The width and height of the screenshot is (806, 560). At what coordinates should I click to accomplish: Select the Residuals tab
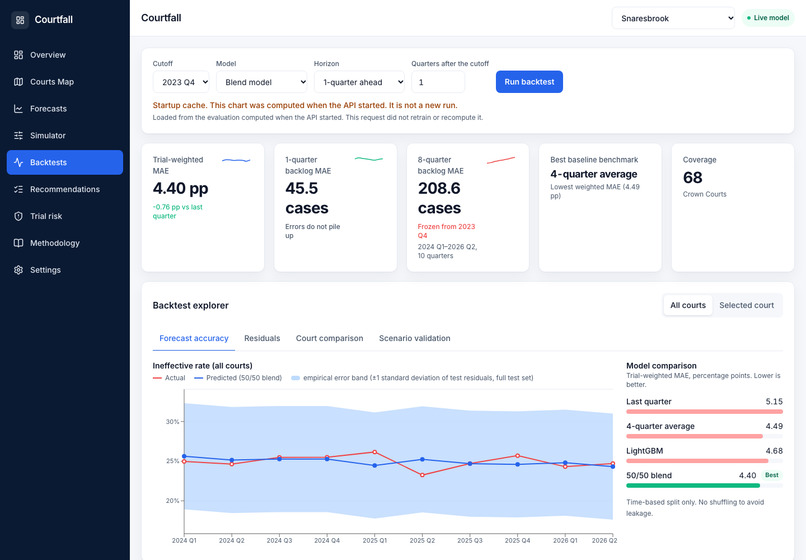pos(262,338)
